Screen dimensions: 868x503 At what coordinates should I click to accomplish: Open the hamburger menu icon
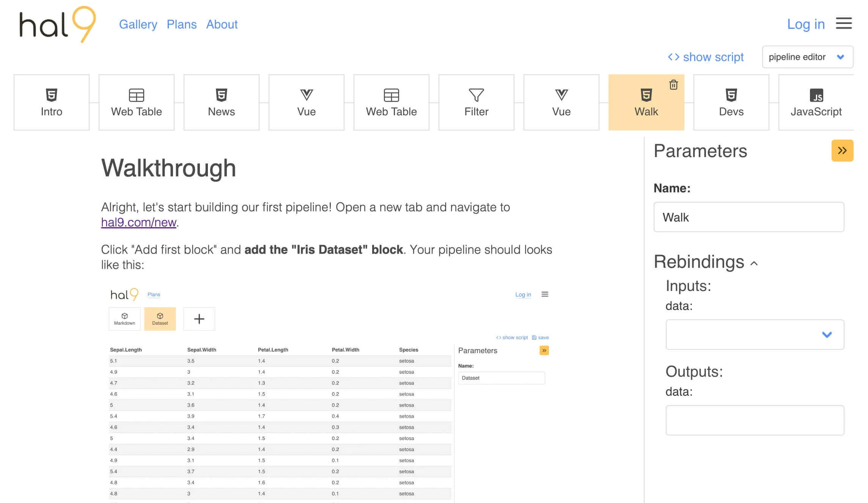844,24
